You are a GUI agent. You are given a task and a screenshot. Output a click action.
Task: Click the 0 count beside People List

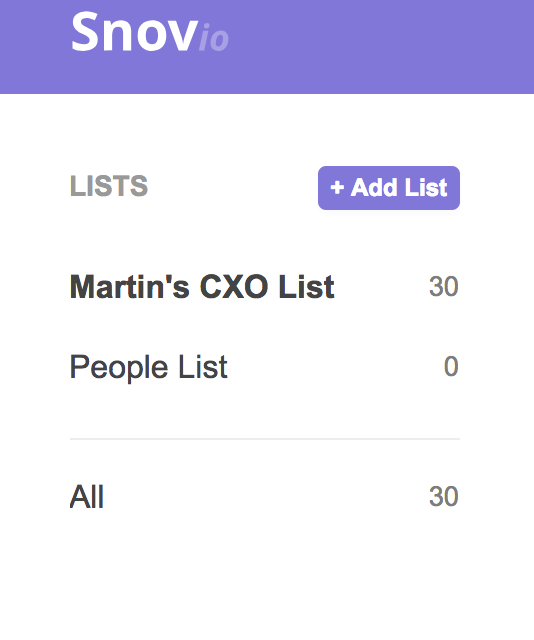[x=451, y=366]
